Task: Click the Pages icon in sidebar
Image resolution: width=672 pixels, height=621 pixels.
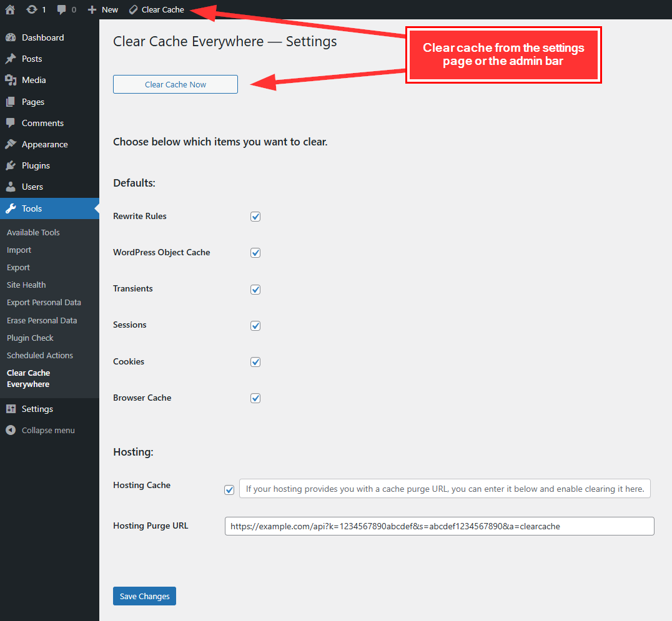Action: click(11, 102)
